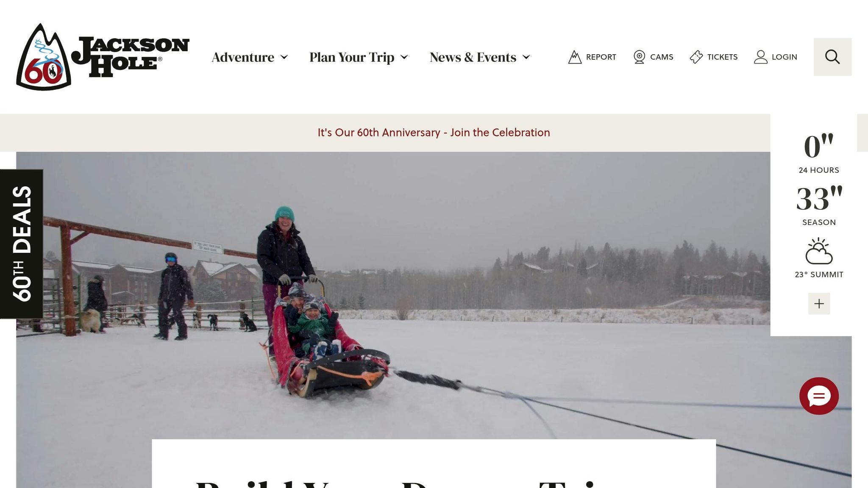Click the partly cloudy weather icon
Image resolution: width=868 pixels, height=488 pixels.
tap(819, 251)
